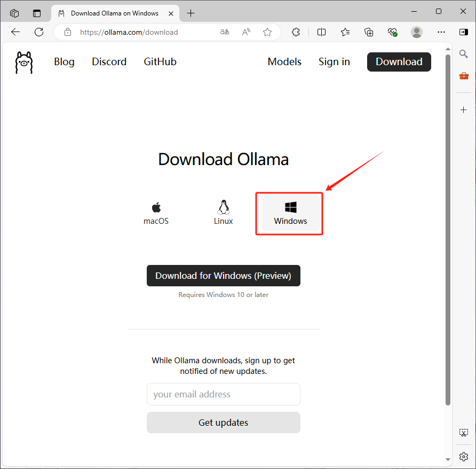Select the Linux penguin option
476x469 pixels.
[x=224, y=213]
